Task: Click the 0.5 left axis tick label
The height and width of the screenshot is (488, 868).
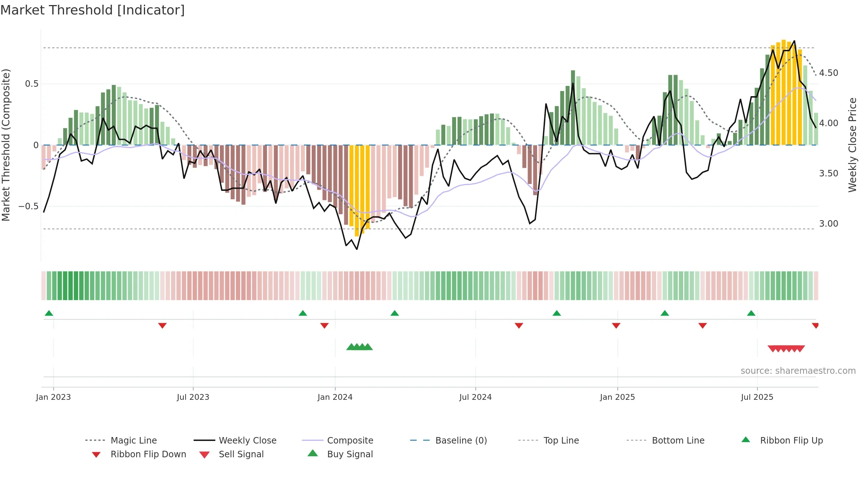Action: [32, 84]
